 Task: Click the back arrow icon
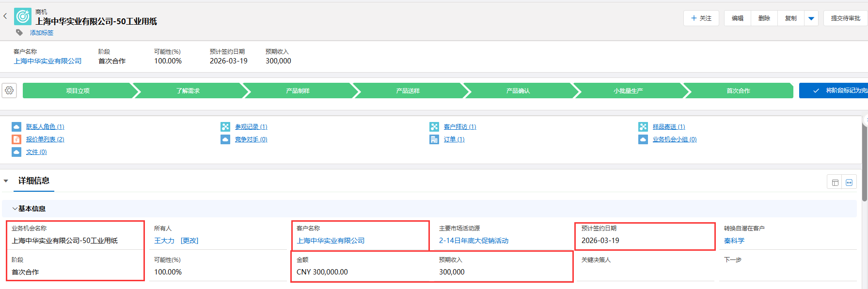click(5, 16)
